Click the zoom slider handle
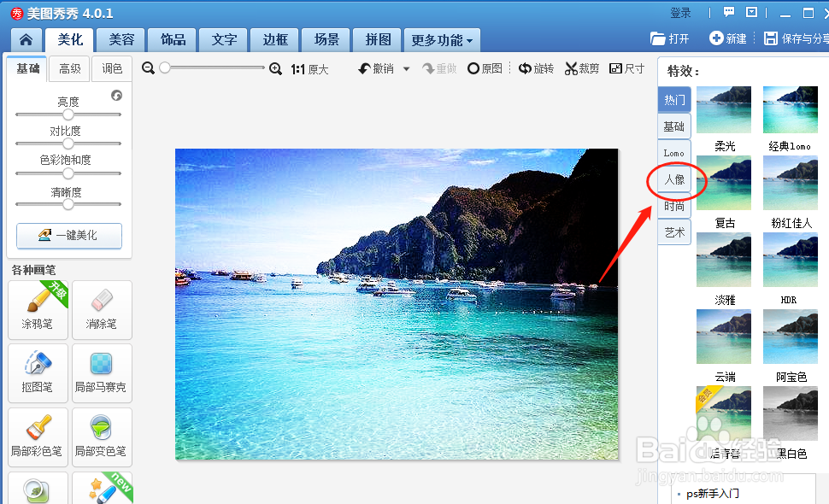This screenshot has height=504, width=829. 165,67
